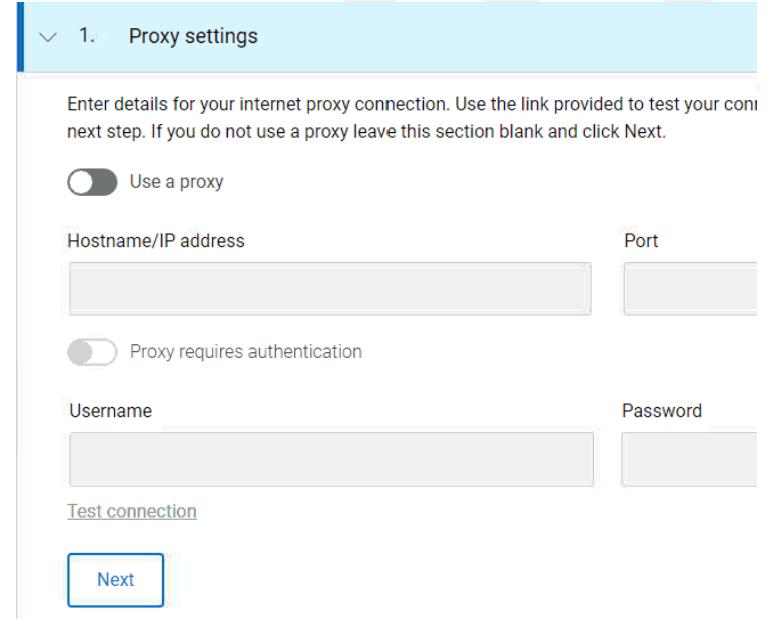Click the "Proxy requires authentication" label
Viewport: 782px width, 620px height.
click(245, 352)
